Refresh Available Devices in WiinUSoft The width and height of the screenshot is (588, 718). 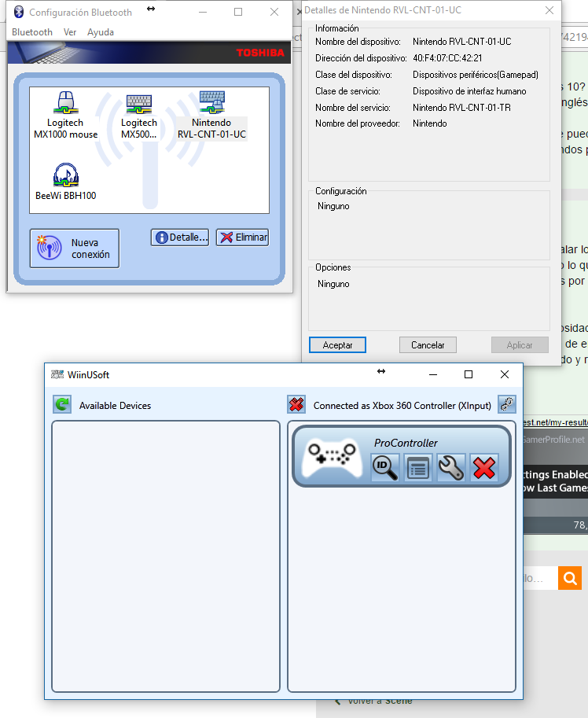(x=62, y=404)
